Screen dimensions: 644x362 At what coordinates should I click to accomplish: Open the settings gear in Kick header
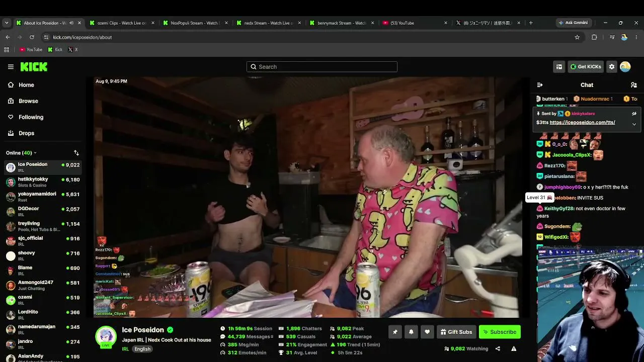(x=612, y=66)
